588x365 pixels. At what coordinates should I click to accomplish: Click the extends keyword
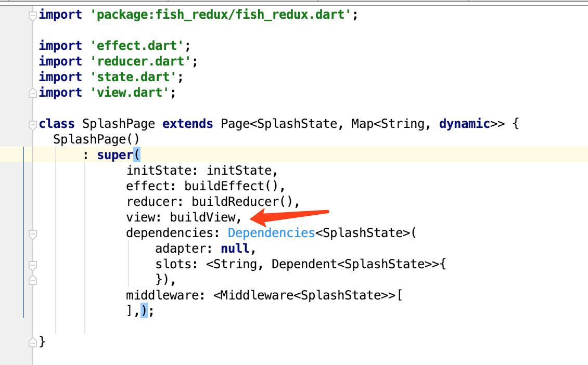coord(187,124)
